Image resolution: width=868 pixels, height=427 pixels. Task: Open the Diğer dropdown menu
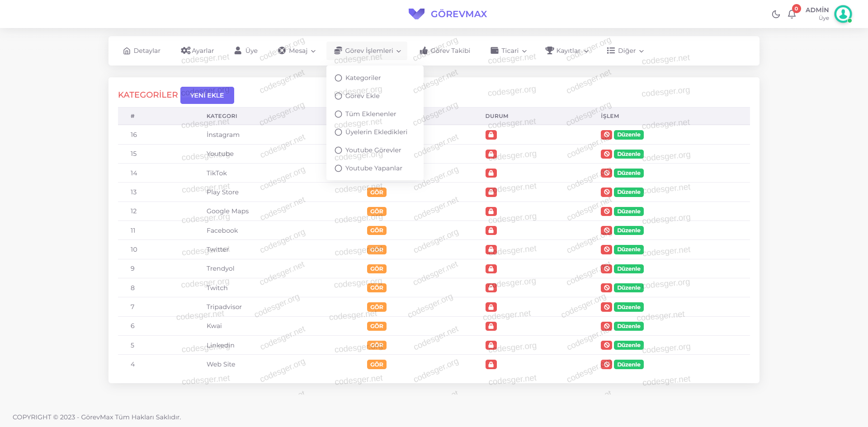click(625, 51)
